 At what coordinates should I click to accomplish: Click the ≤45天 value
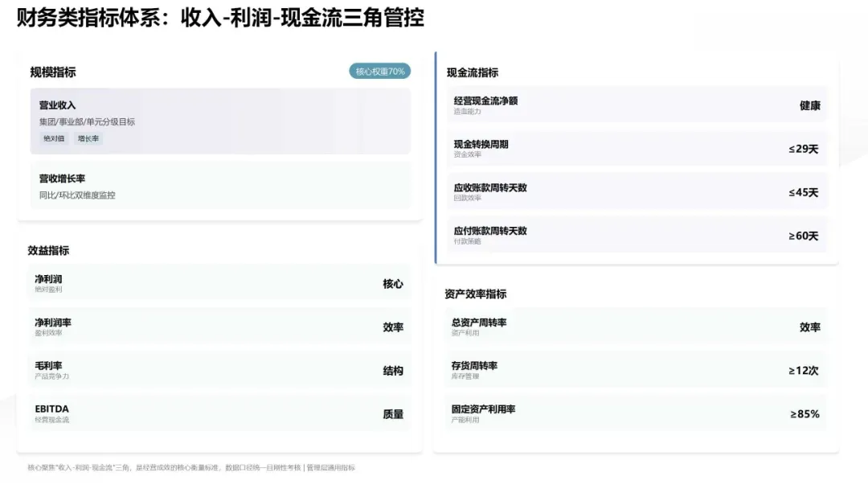point(803,192)
